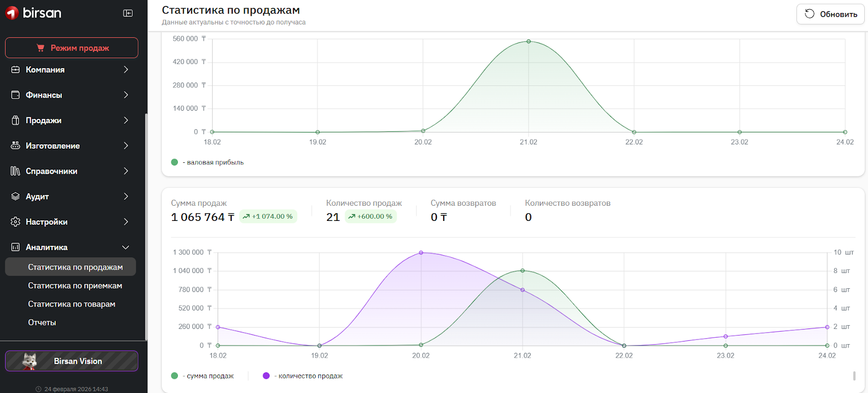Click the trend arrow icon beside +1 074.00 %
The height and width of the screenshot is (393, 868).
[x=246, y=217]
